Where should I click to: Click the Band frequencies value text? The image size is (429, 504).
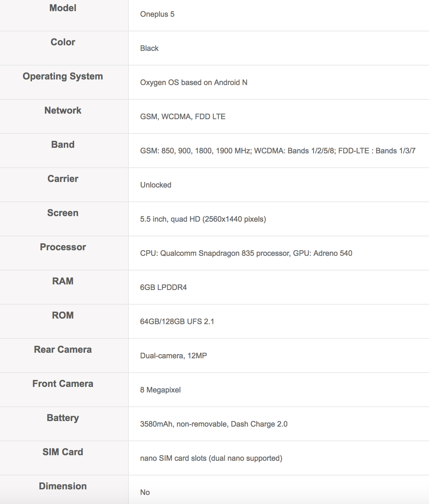tap(278, 151)
